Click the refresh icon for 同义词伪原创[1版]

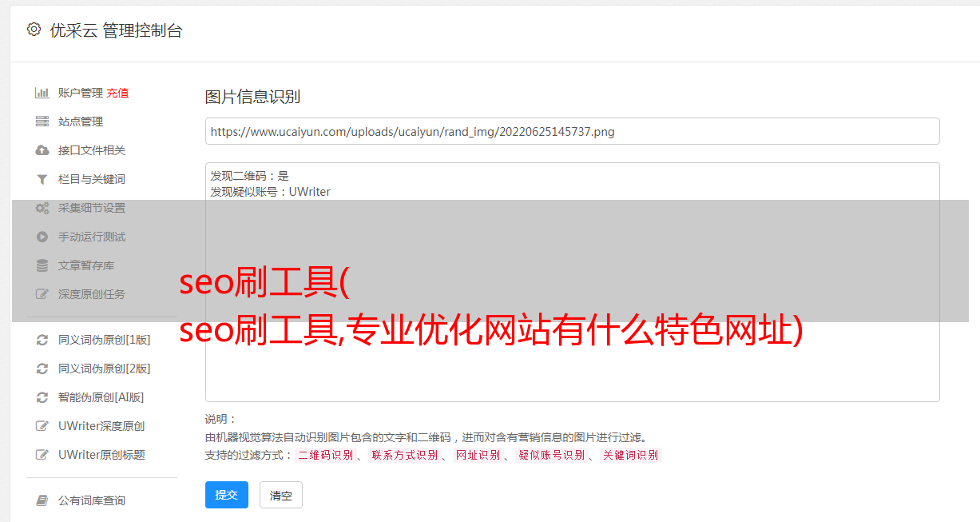tap(42, 340)
